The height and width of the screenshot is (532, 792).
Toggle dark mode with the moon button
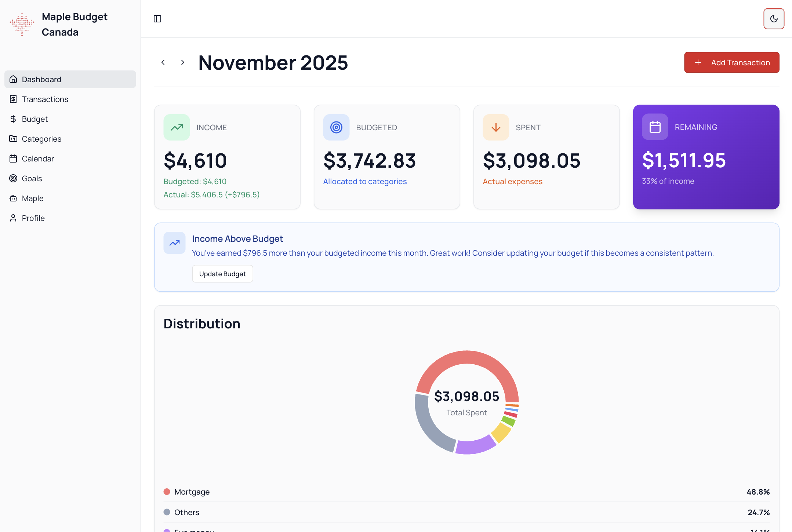774,19
